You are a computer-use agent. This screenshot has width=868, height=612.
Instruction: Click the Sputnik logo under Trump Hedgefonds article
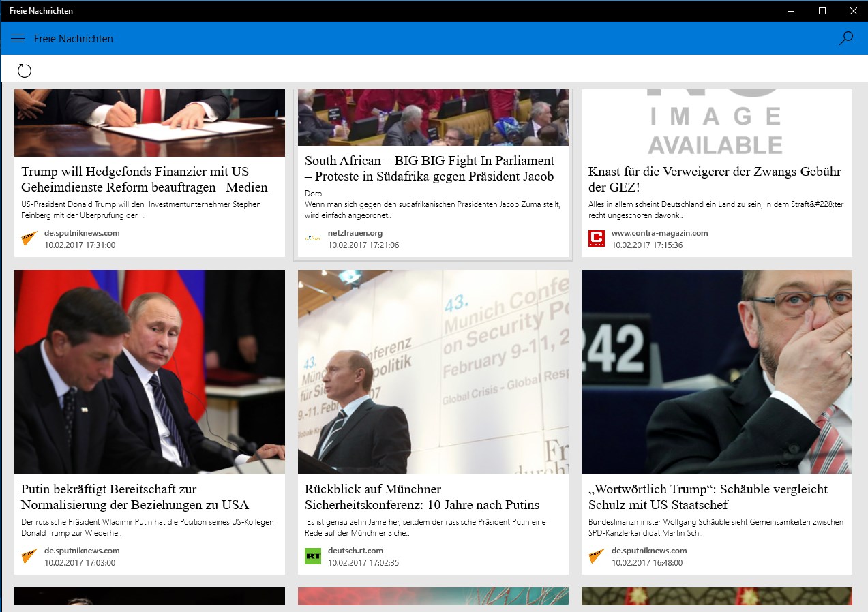coord(29,239)
